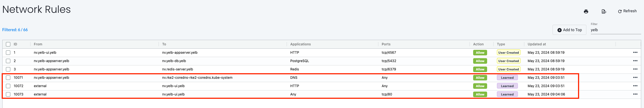Screen dimensions: 644x108
Task: Click the Allow badge on PostgreSQL rule
Action: [x=480, y=61]
